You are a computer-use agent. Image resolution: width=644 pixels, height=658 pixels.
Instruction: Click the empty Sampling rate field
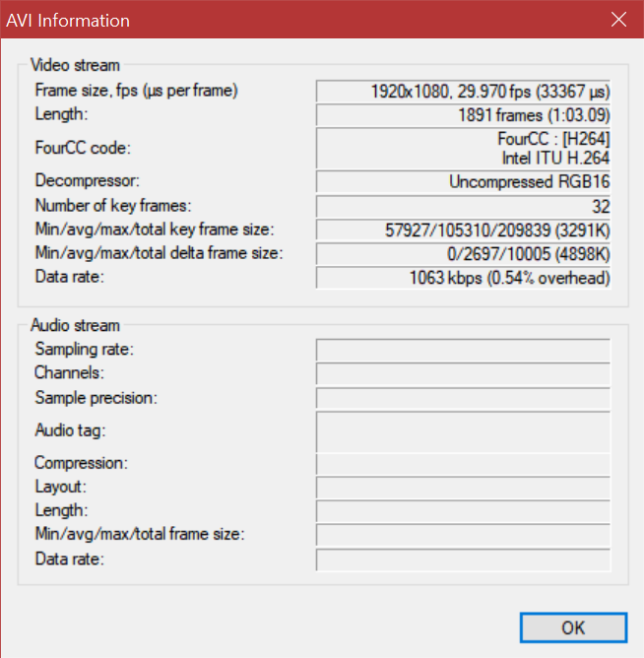pos(463,351)
